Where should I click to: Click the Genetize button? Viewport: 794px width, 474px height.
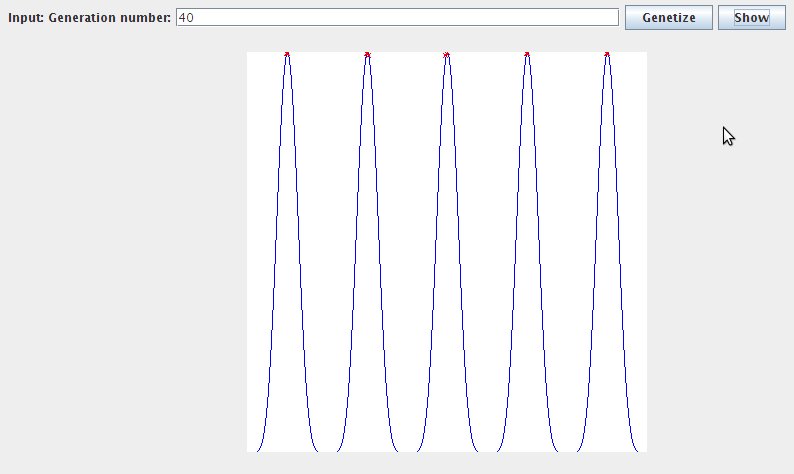point(668,18)
